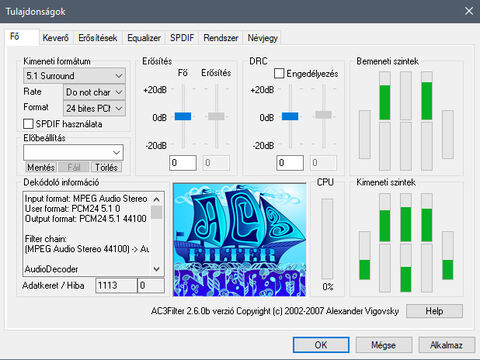480x360 pixels.
Task: Select the SPDIF tab
Action: click(x=182, y=38)
